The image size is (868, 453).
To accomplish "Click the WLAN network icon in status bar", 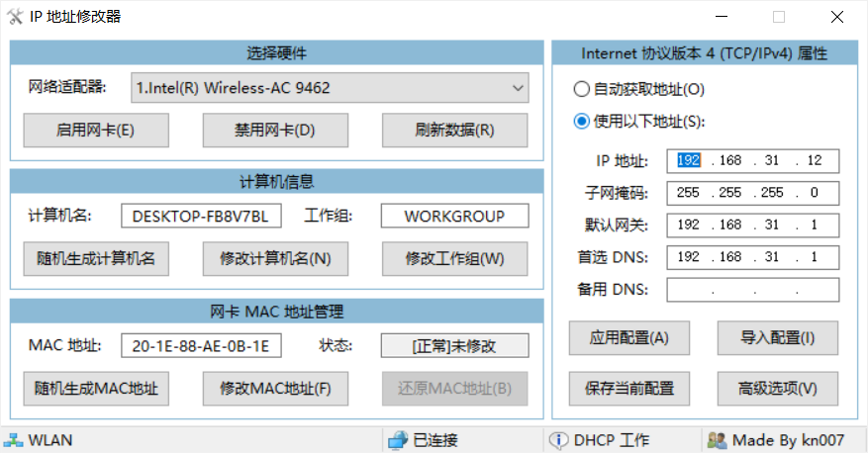I will tap(13, 440).
